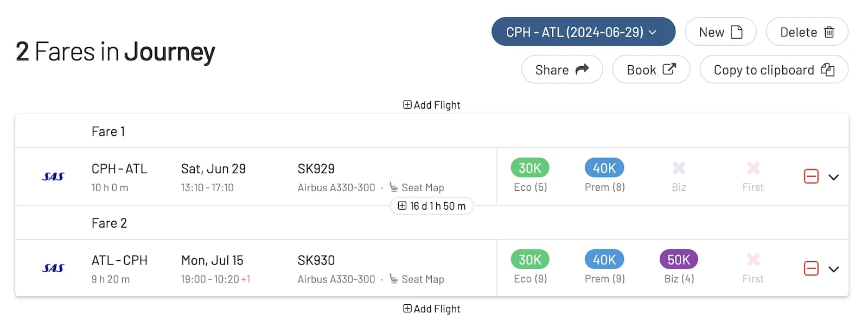This screenshot has width=868, height=326.
Task: Click unavailable First X icon for SK930
Action: (753, 260)
